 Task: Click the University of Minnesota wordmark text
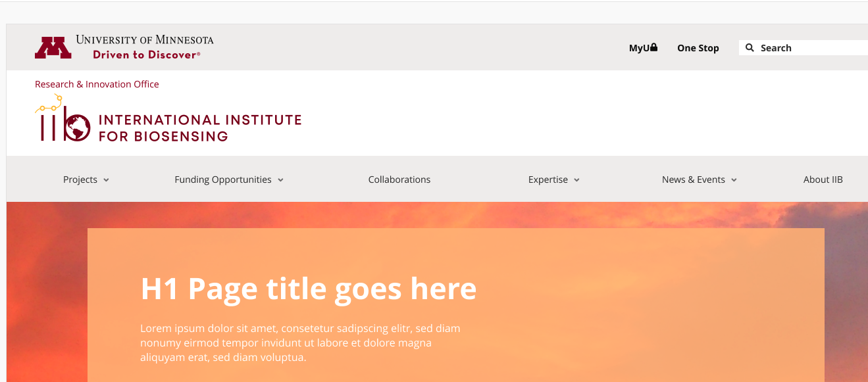145,40
